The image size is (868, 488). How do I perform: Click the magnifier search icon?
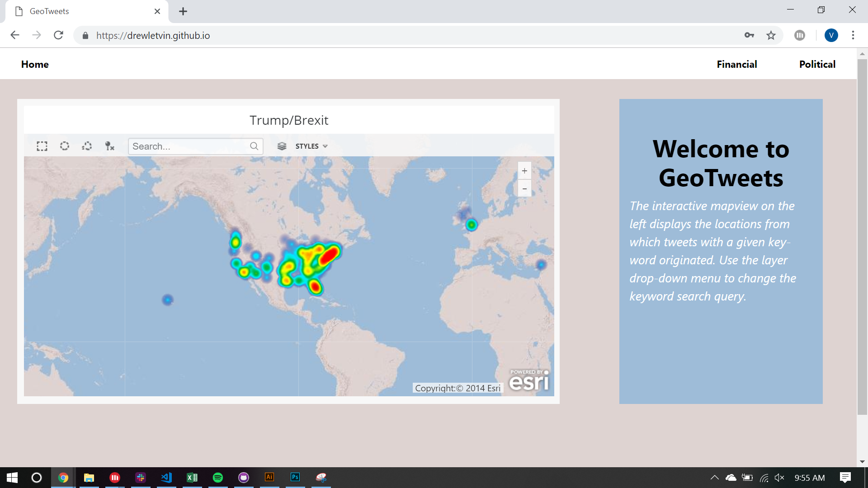[x=254, y=146]
